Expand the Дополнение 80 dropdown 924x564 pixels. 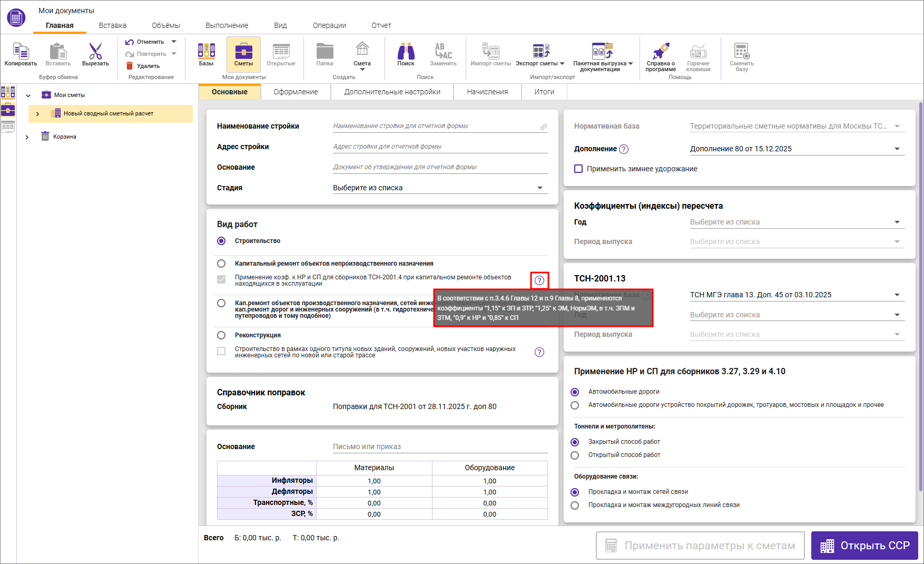pos(897,149)
